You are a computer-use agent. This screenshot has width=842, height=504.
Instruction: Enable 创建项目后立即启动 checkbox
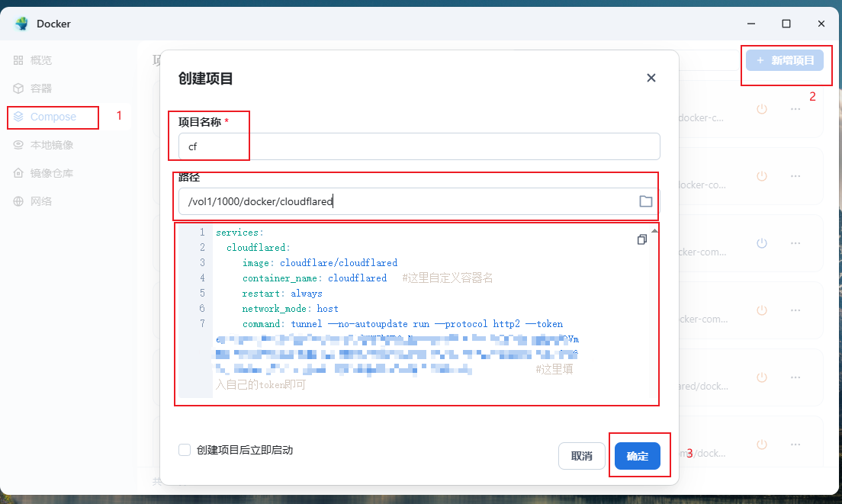point(185,450)
